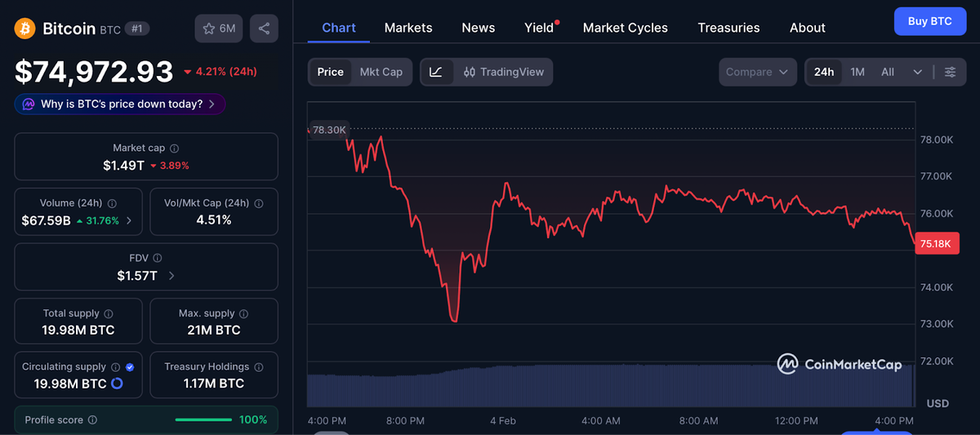Click the Buy BTC button
This screenshot has width=980, height=435.
point(930,21)
